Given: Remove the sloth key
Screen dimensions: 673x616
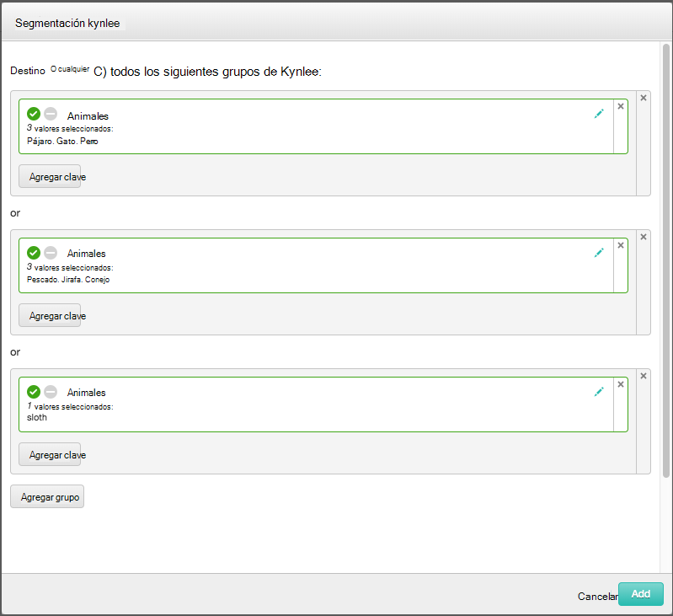Looking at the screenshot, I should (x=621, y=384).
